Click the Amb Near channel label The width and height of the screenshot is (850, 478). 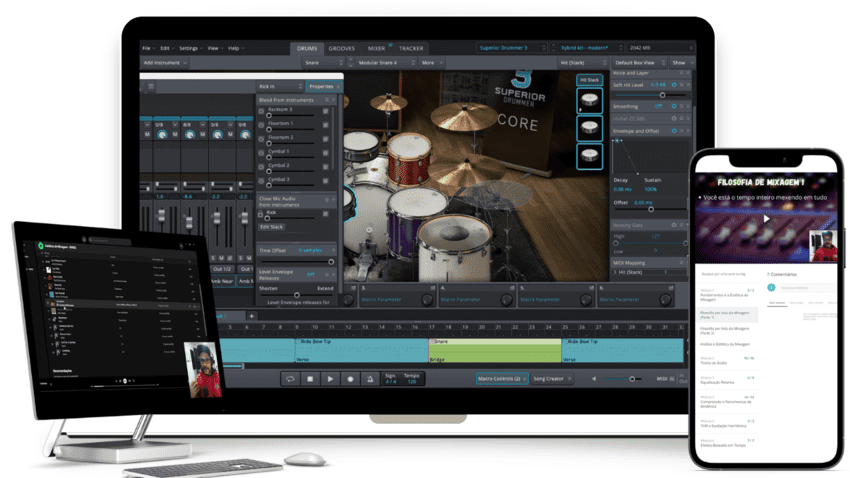(222, 281)
